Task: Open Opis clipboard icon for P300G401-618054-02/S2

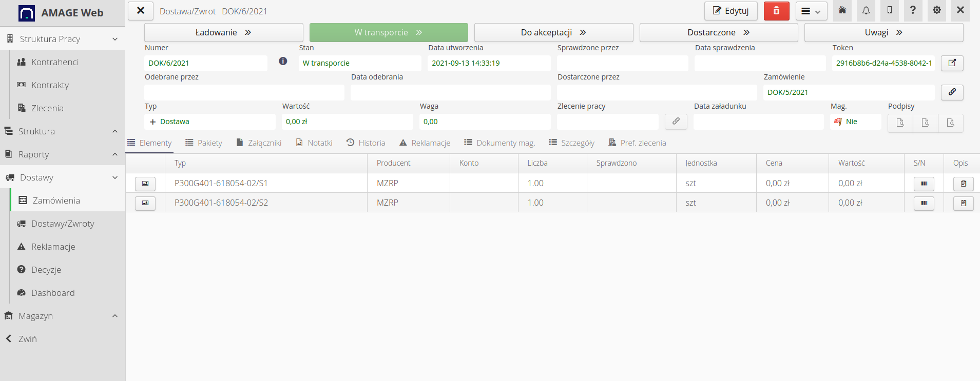Action: [x=963, y=203]
